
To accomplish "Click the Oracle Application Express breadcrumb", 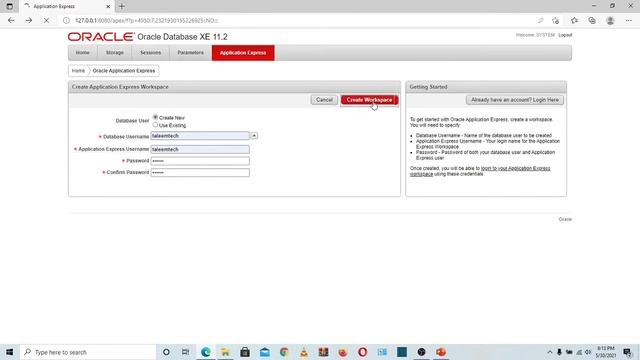I will click(x=124, y=71).
